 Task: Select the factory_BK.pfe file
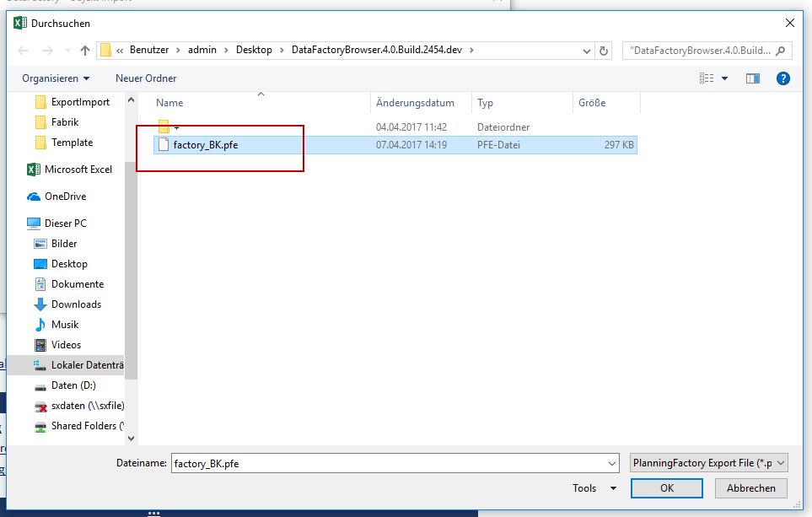(205, 145)
